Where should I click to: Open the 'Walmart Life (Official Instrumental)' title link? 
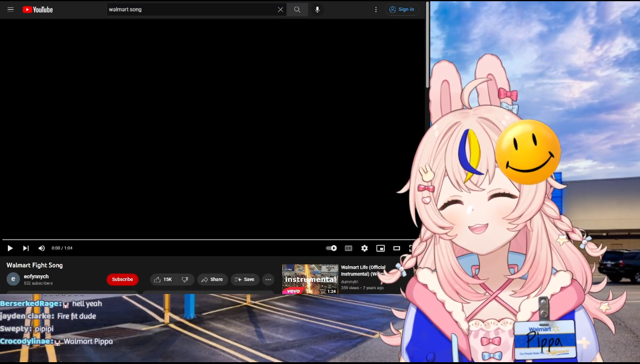363,270
